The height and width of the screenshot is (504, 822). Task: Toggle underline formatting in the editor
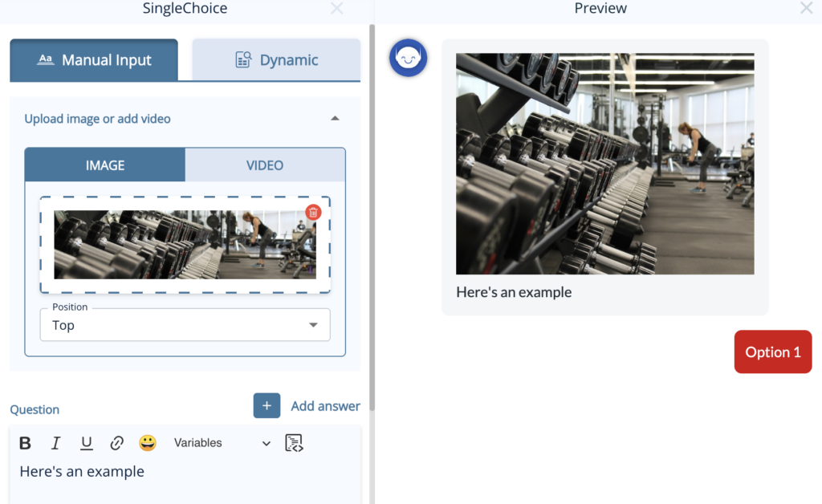pyautogui.click(x=86, y=442)
